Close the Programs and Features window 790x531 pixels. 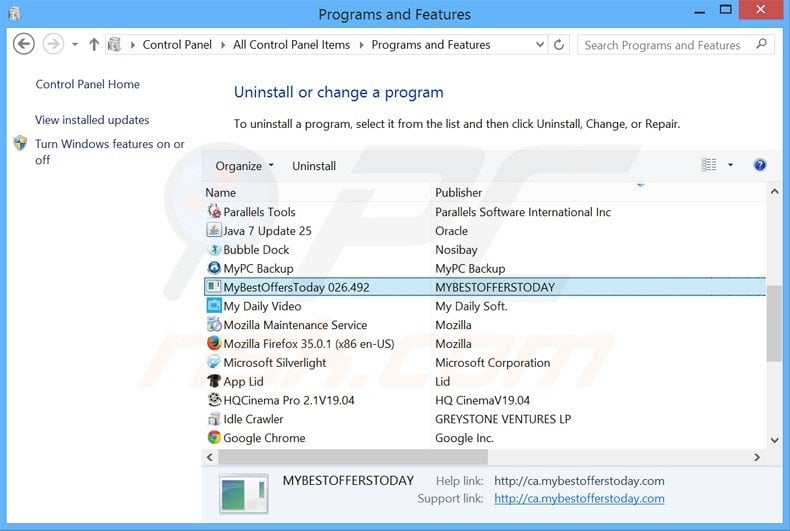click(x=761, y=10)
